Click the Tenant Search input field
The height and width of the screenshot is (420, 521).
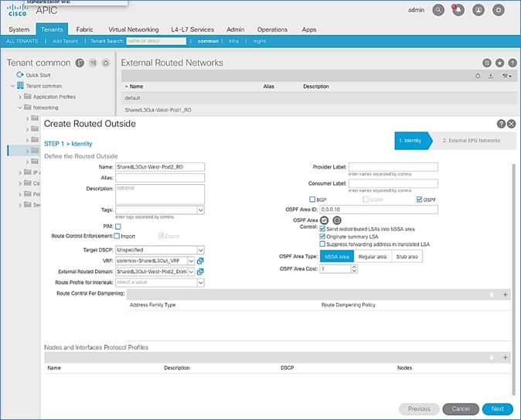[x=156, y=41]
